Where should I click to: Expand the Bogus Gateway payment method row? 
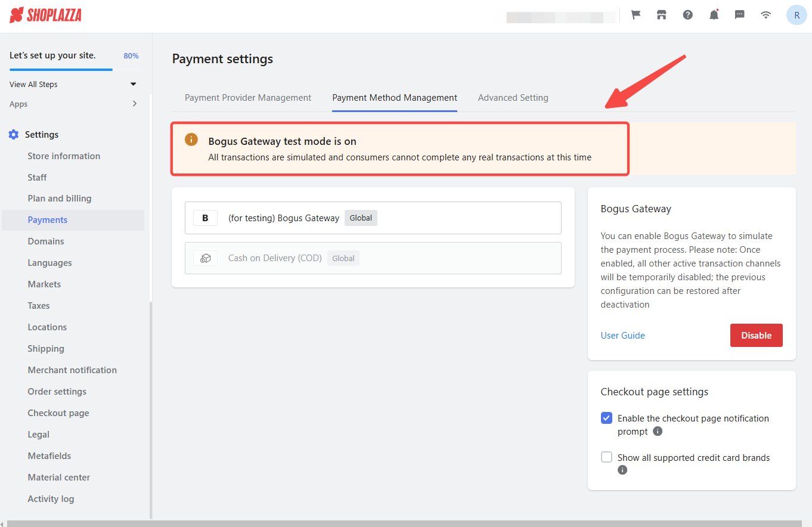click(x=373, y=218)
